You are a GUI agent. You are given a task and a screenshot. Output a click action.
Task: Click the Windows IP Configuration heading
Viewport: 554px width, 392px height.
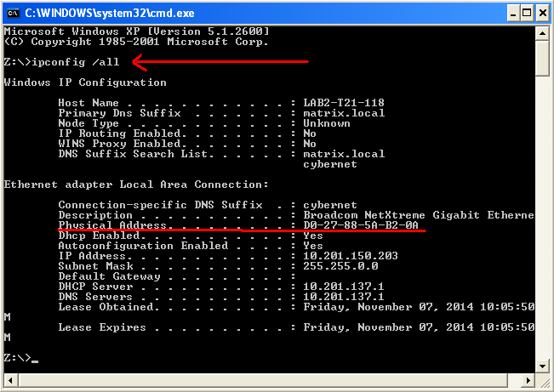(85, 82)
